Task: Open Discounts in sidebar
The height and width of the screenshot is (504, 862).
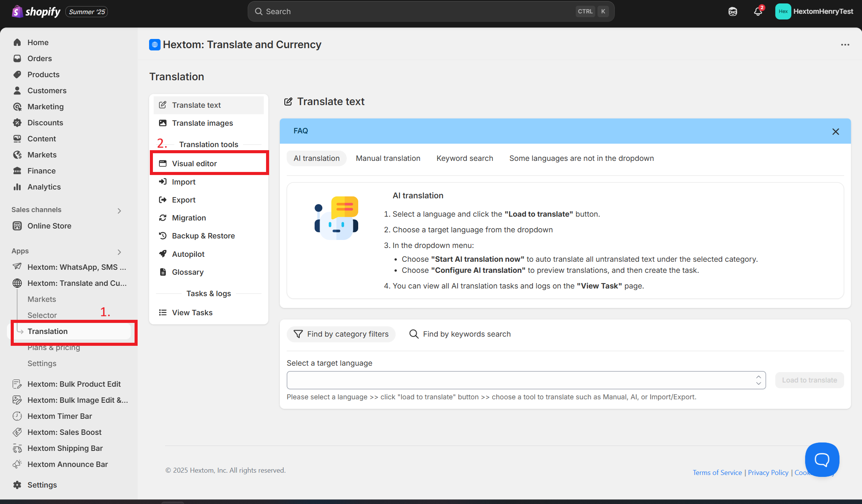Action: coord(45,123)
